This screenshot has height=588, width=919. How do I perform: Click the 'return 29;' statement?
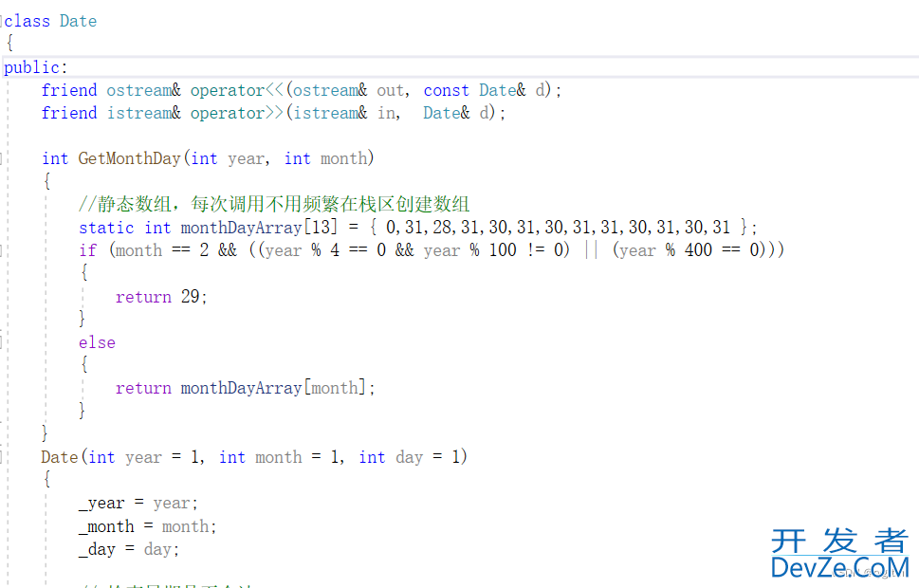click(x=161, y=297)
